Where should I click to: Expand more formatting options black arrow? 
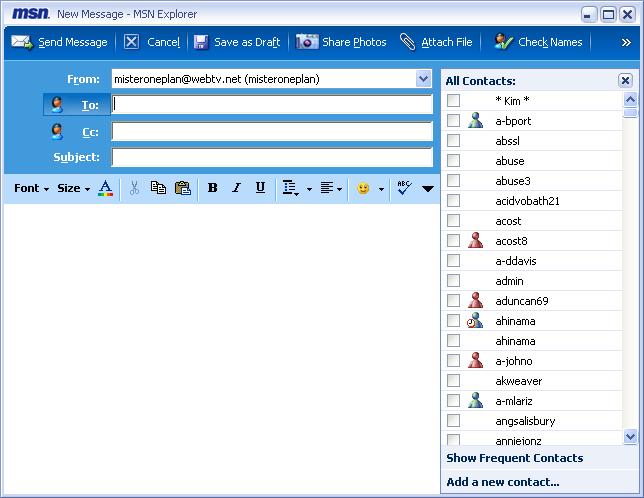point(428,189)
